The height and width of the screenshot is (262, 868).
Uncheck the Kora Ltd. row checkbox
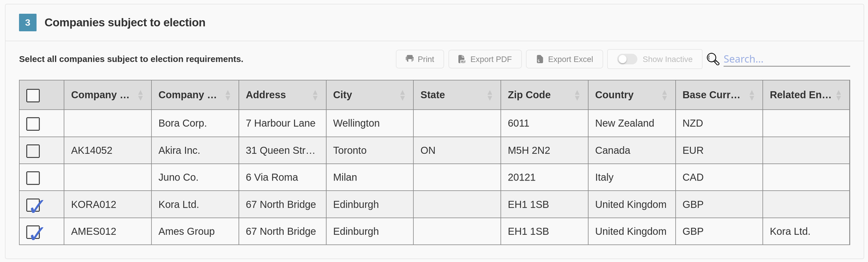(34, 205)
